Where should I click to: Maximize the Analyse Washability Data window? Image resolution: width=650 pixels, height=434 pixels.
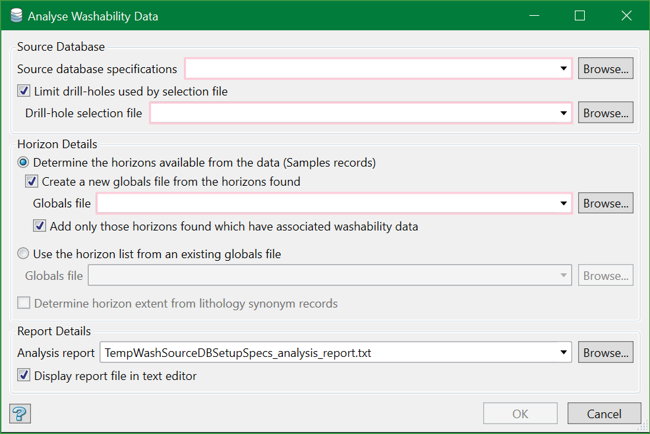(x=580, y=16)
